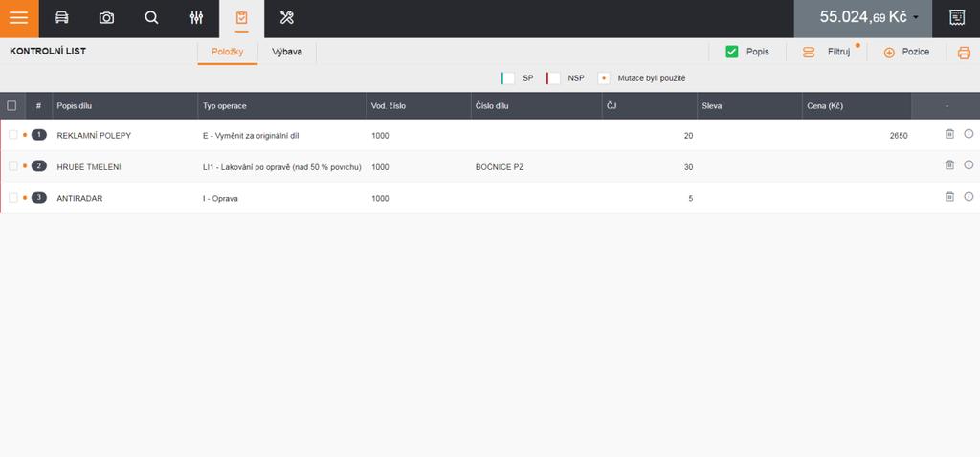This screenshot has height=457, width=980.
Task: Click row number badge 1
Action: pos(38,135)
